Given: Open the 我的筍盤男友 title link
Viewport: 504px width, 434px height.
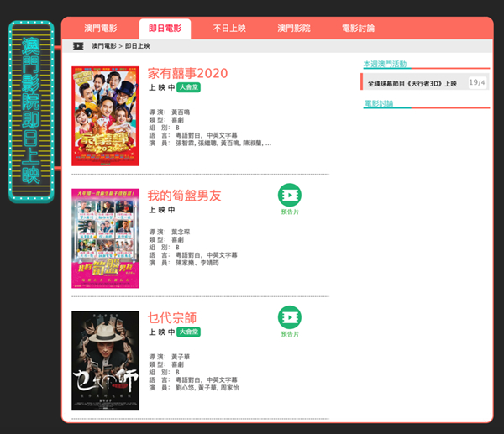Looking at the screenshot, I should click(x=185, y=196).
